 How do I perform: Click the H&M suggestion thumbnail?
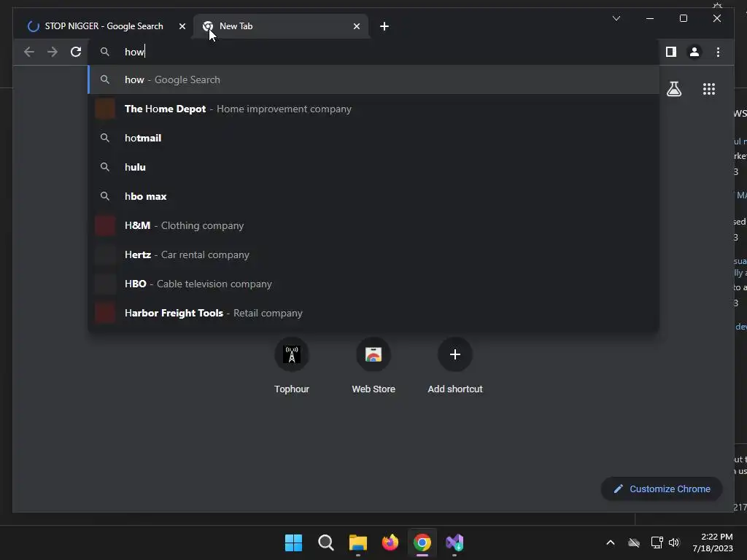105,225
